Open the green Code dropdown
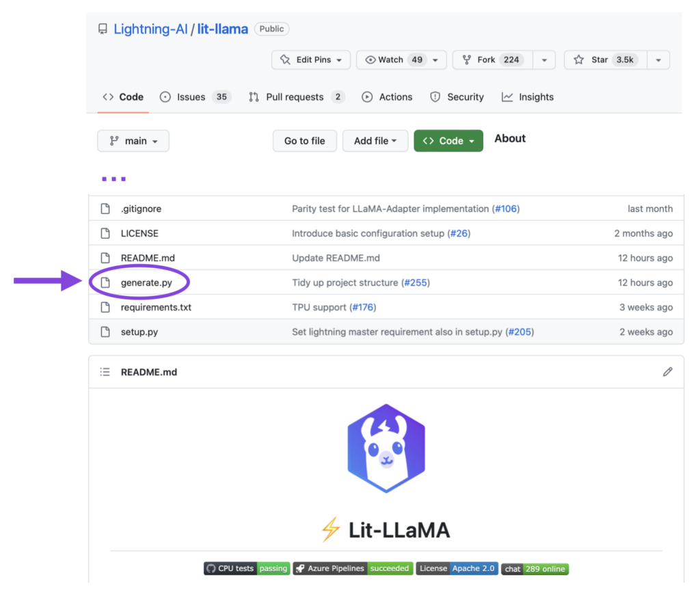The height and width of the screenshot is (610, 700). pyautogui.click(x=448, y=141)
